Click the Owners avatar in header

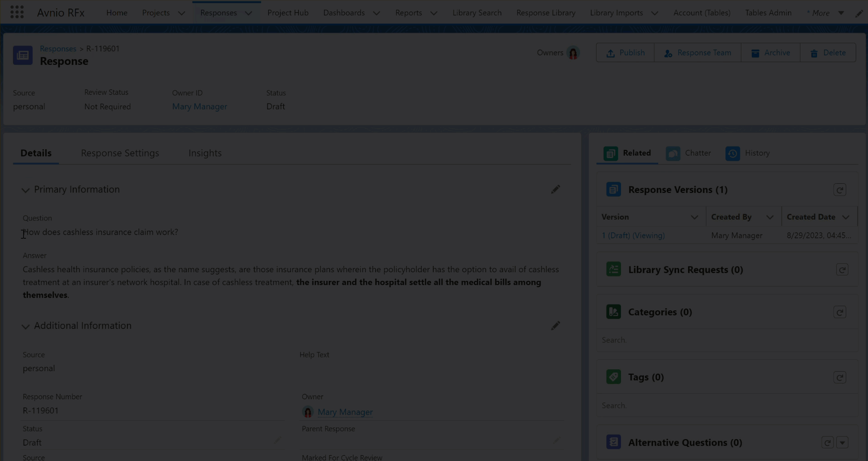click(x=573, y=53)
